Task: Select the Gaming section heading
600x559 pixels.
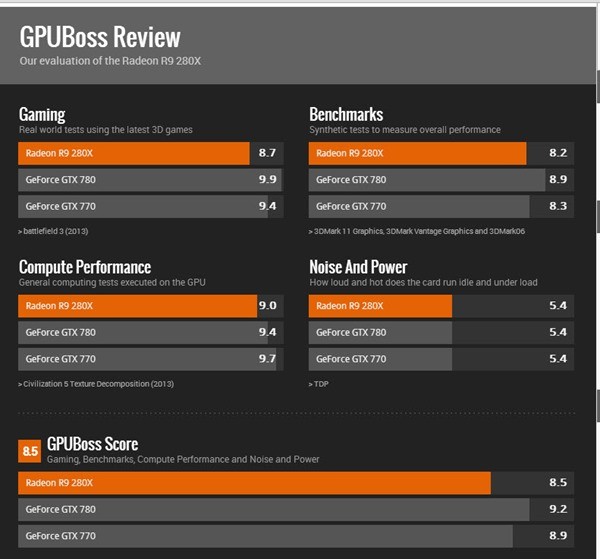Action: [x=42, y=114]
